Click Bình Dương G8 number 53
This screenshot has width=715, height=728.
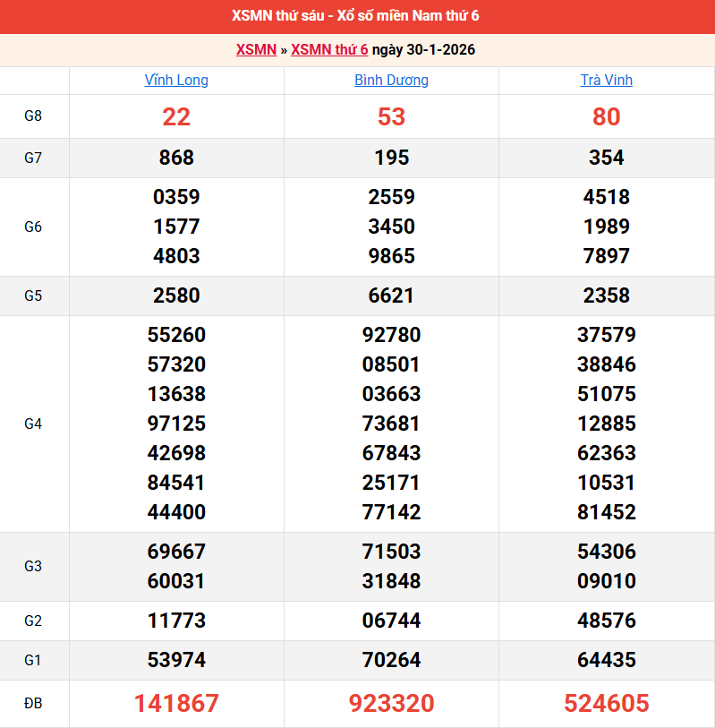coord(391,116)
